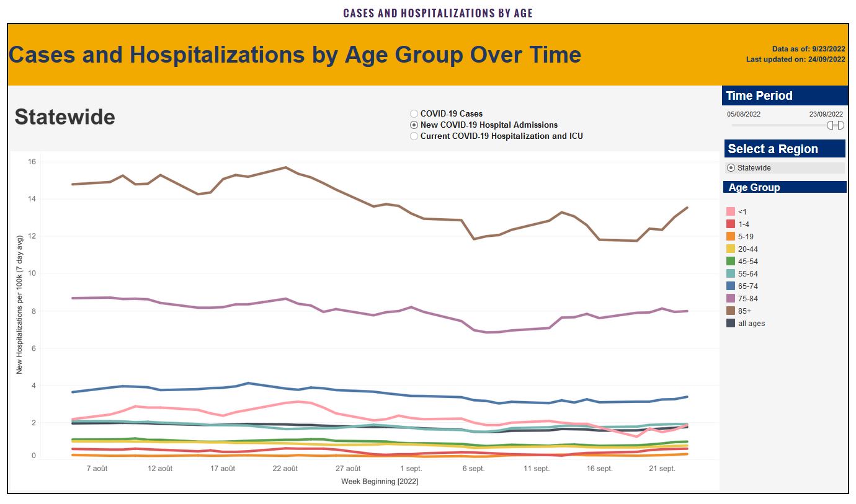
Task: Choose Current COVID-19 Hospitalization and ICU
Action: click(414, 136)
